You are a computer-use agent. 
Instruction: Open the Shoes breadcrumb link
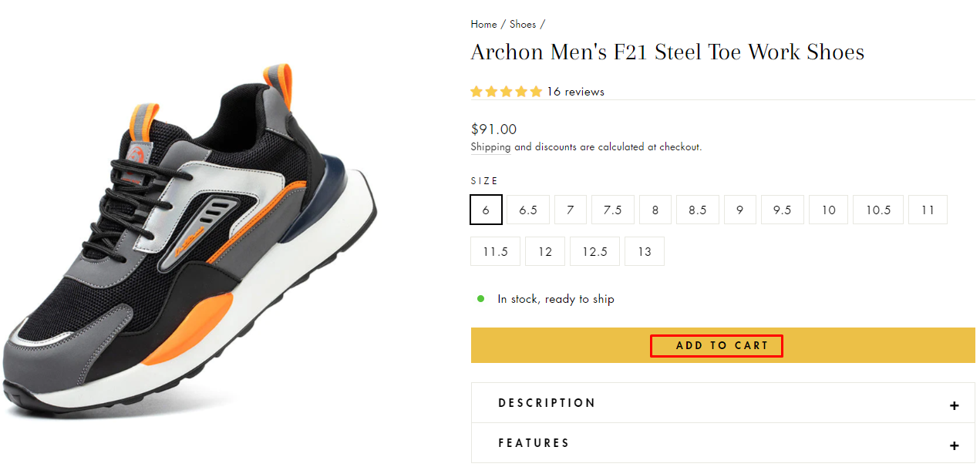pyautogui.click(x=523, y=24)
